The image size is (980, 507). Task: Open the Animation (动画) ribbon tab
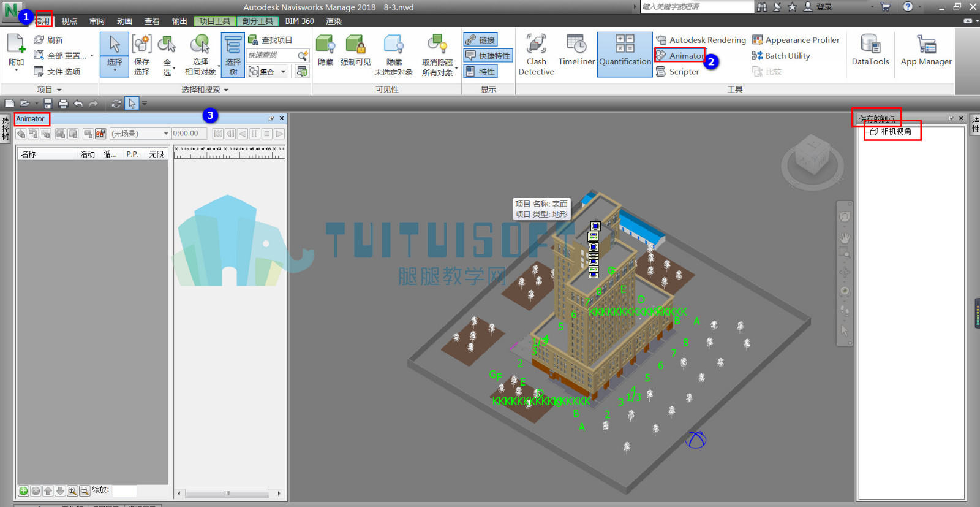tap(124, 21)
